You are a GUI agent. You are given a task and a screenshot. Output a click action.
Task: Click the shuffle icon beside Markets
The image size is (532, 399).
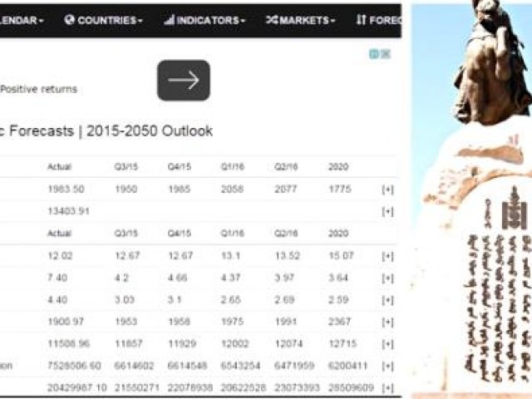coord(272,20)
